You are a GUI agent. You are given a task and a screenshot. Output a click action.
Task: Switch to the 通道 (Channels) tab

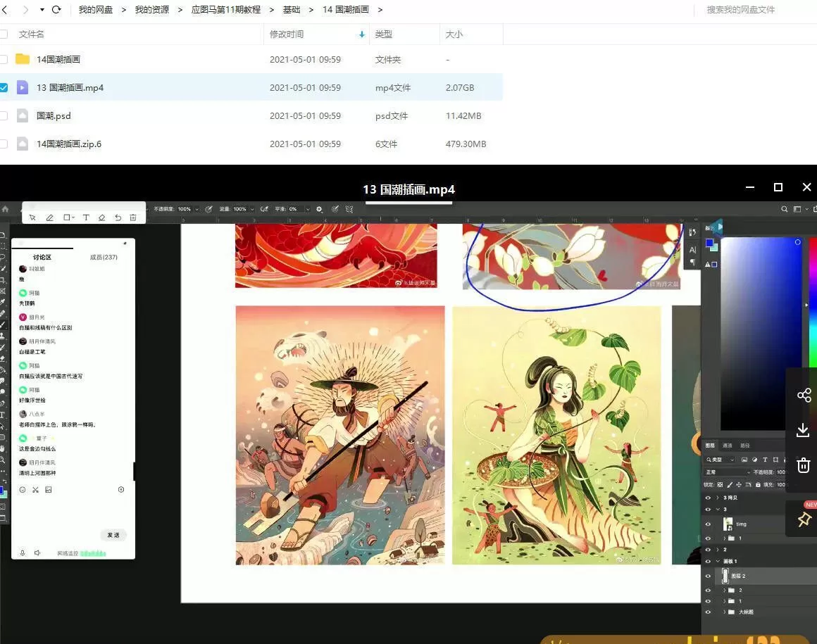pyautogui.click(x=728, y=446)
